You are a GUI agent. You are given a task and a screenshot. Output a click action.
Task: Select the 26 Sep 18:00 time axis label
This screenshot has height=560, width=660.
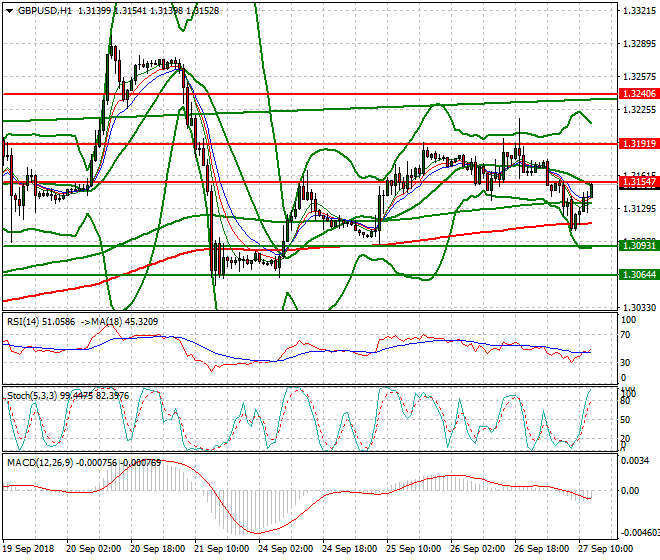542,549
